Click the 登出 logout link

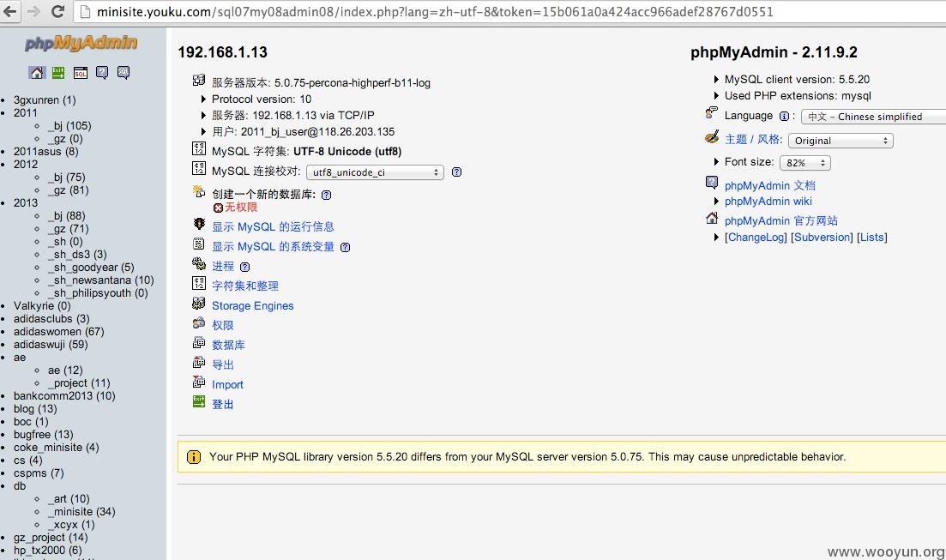coord(223,404)
